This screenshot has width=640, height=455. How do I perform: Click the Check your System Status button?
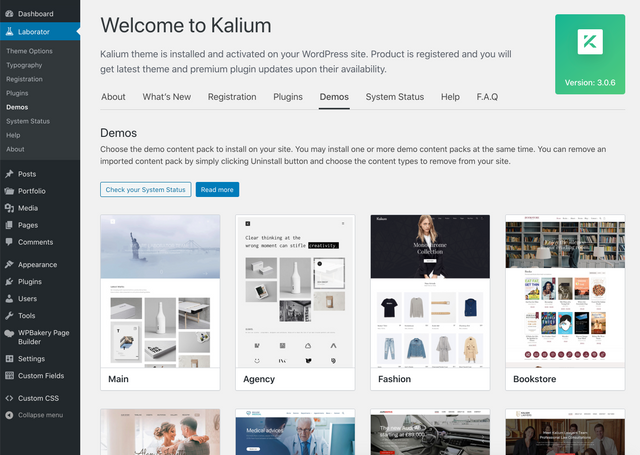pyautogui.click(x=146, y=189)
